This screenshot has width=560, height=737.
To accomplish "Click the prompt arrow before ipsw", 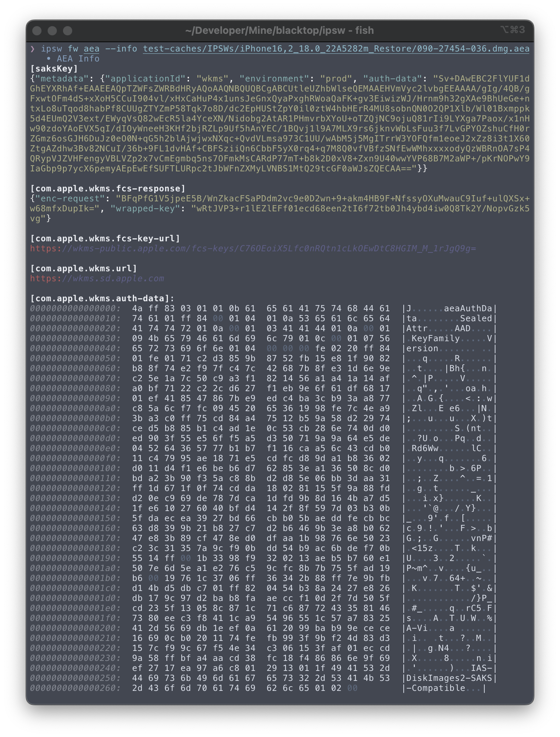I will click(x=33, y=49).
